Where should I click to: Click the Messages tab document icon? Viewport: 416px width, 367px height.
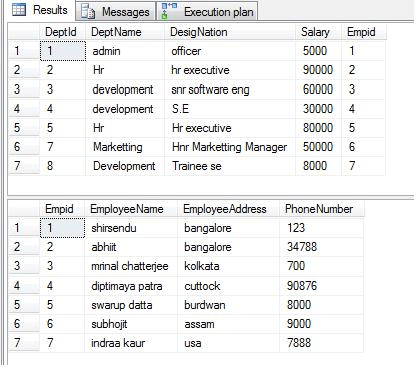coord(88,12)
